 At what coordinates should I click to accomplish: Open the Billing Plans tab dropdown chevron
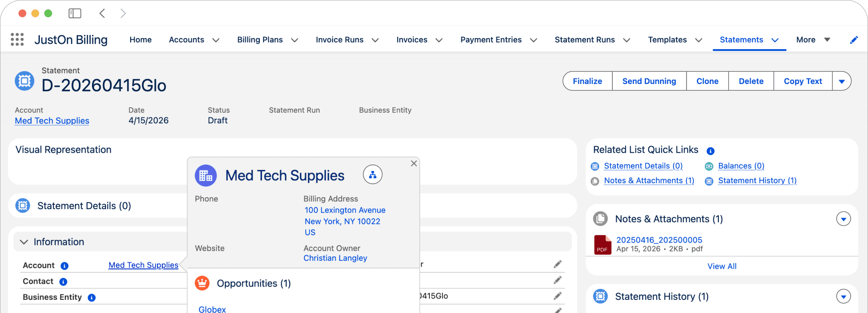[x=295, y=40]
